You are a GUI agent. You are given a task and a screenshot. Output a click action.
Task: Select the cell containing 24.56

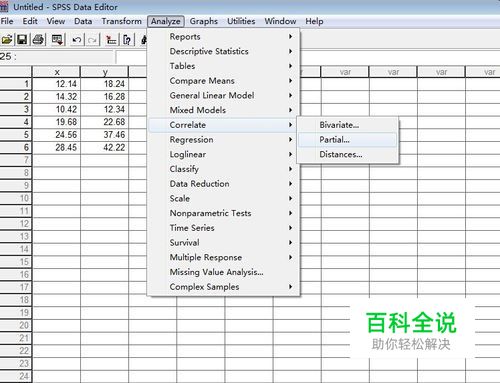pos(56,135)
